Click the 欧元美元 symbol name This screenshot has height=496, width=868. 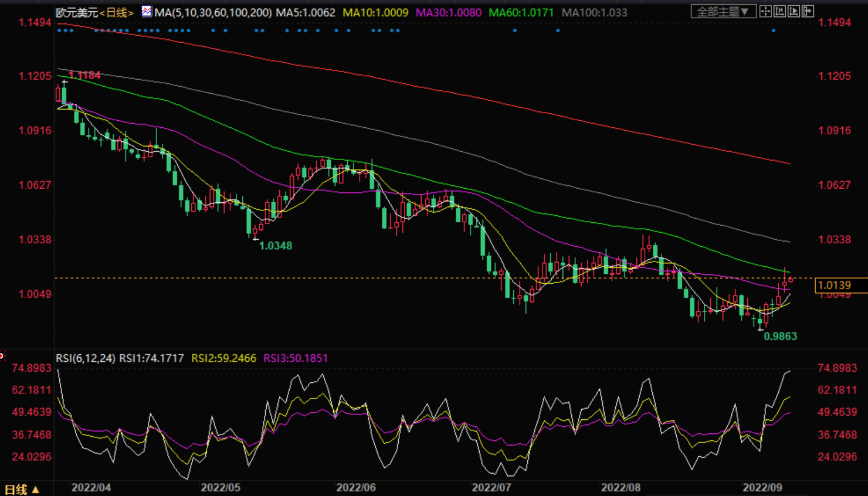(x=77, y=12)
